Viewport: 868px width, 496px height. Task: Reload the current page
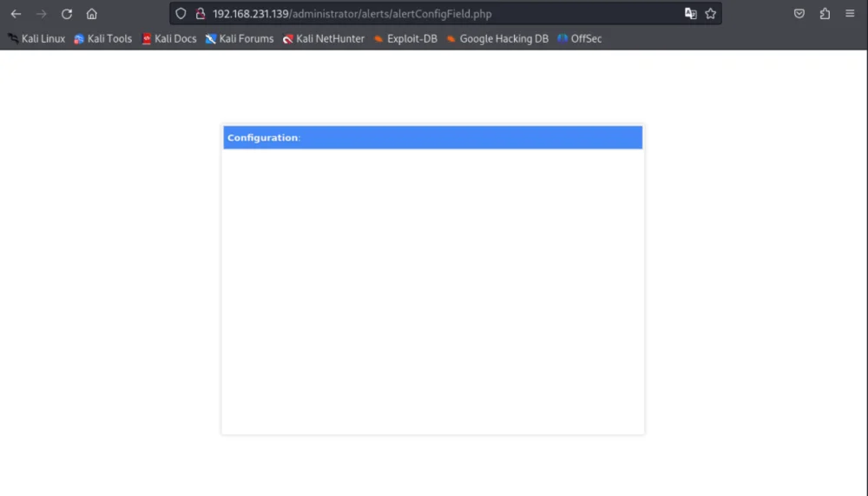(x=67, y=14)
